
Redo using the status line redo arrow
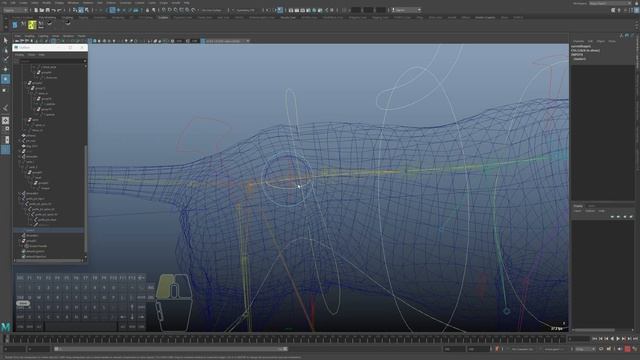(59, 10)
